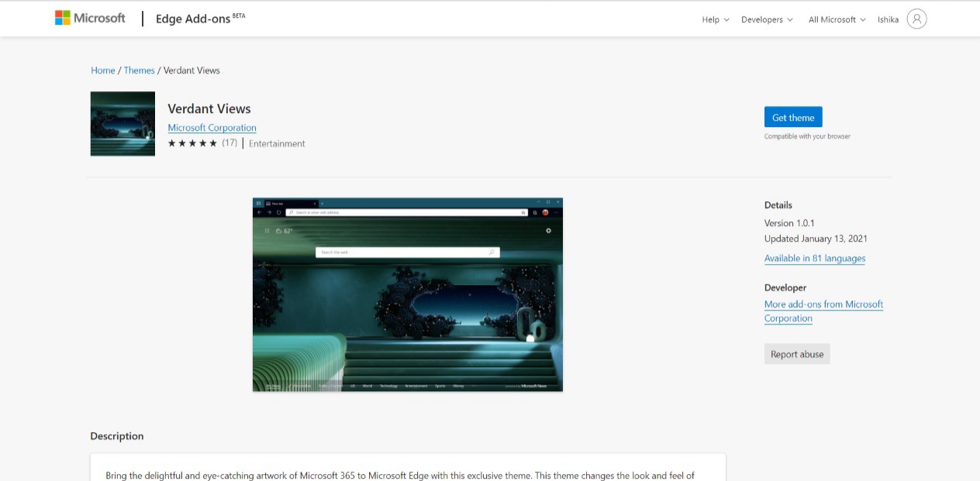Open Microsoft Corporation publisher link
The image size is (980, 481).
[x=212, y=128]
